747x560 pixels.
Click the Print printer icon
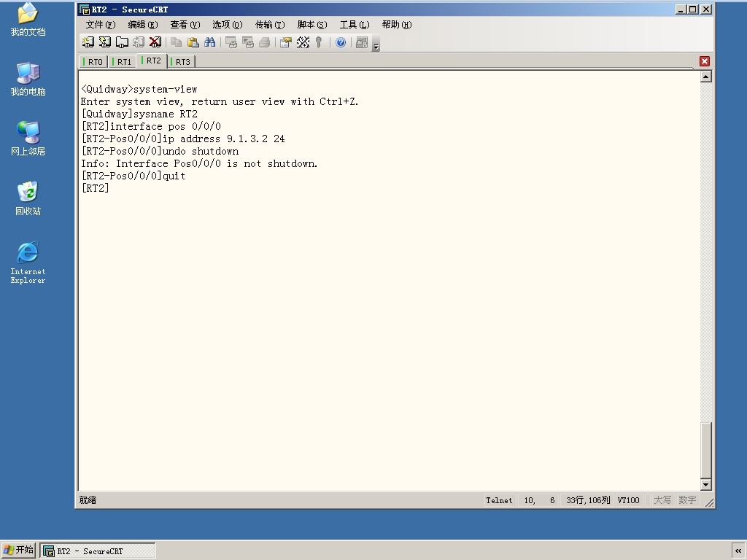tap(264, 42)
